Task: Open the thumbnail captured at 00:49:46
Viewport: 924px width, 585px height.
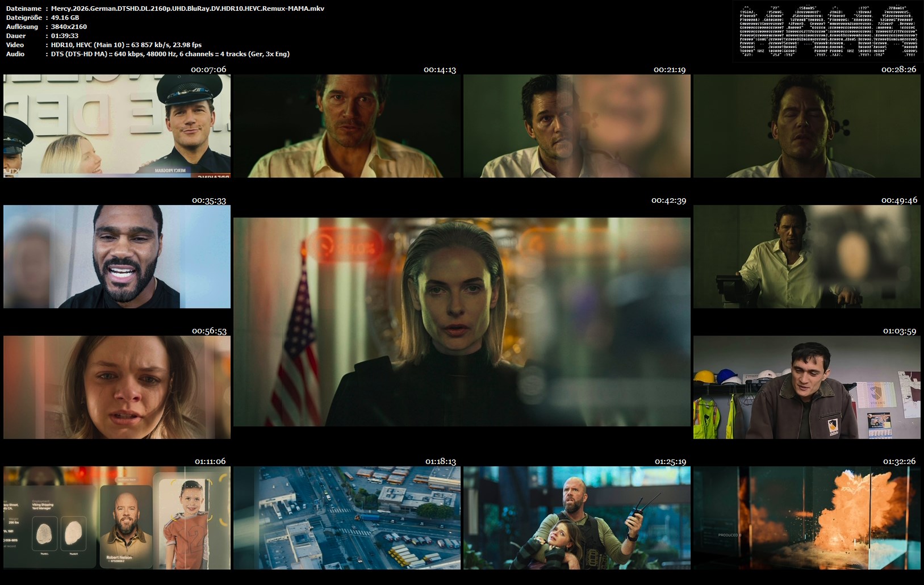Action: 807,257
